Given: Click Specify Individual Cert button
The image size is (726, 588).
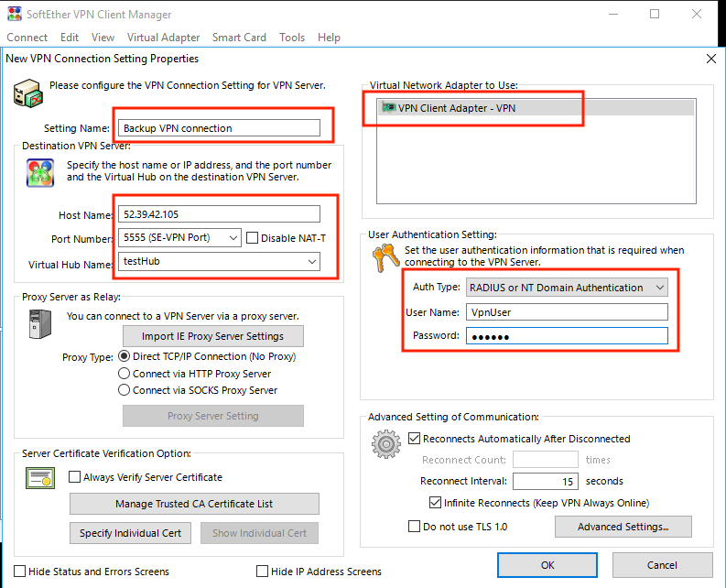Looking at the screenshot, I should pyautogui.click(x=130, y=533).
